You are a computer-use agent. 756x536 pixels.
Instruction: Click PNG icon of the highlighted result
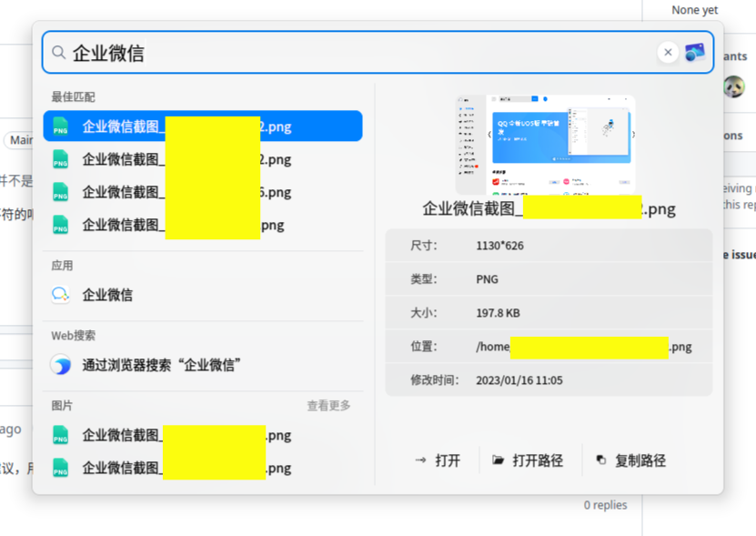pyautogui.click(x=60, y=126)
